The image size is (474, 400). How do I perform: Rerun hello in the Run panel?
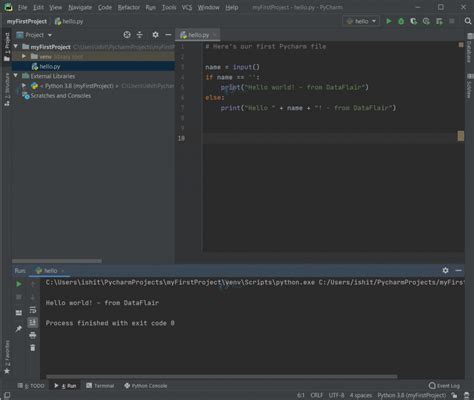coord(19,284)
